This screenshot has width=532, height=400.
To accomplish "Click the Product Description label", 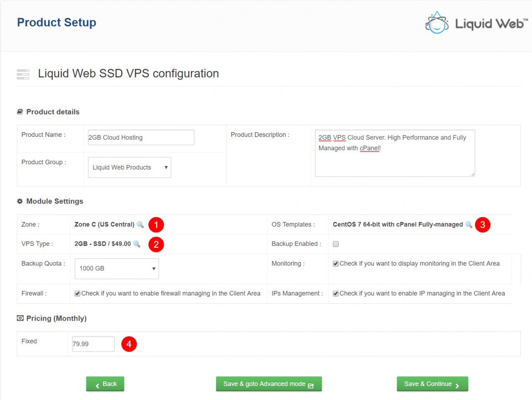I will pyautogui.click(x=260, y=135).
